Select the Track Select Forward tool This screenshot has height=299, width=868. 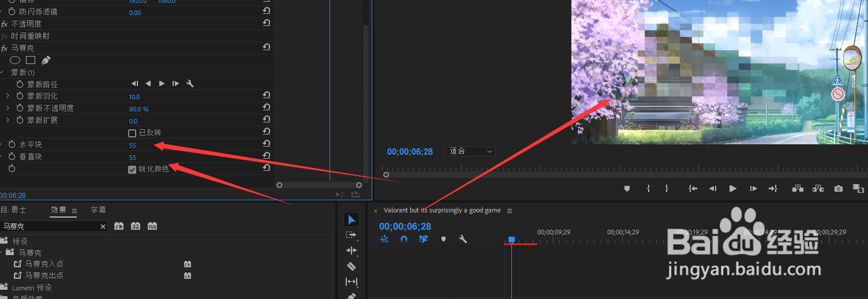[351, 235]
